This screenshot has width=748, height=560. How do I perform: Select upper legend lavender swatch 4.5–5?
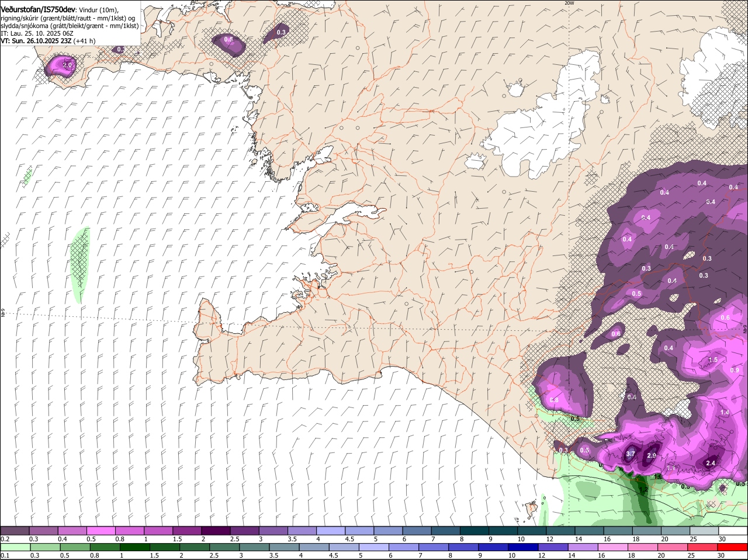coord(359,530)
